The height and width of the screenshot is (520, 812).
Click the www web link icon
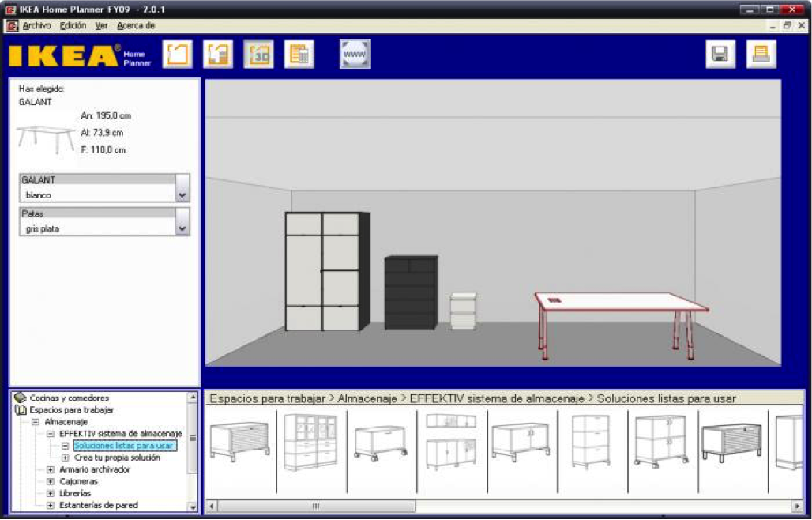pyautogui.click(x=355, y=55)
